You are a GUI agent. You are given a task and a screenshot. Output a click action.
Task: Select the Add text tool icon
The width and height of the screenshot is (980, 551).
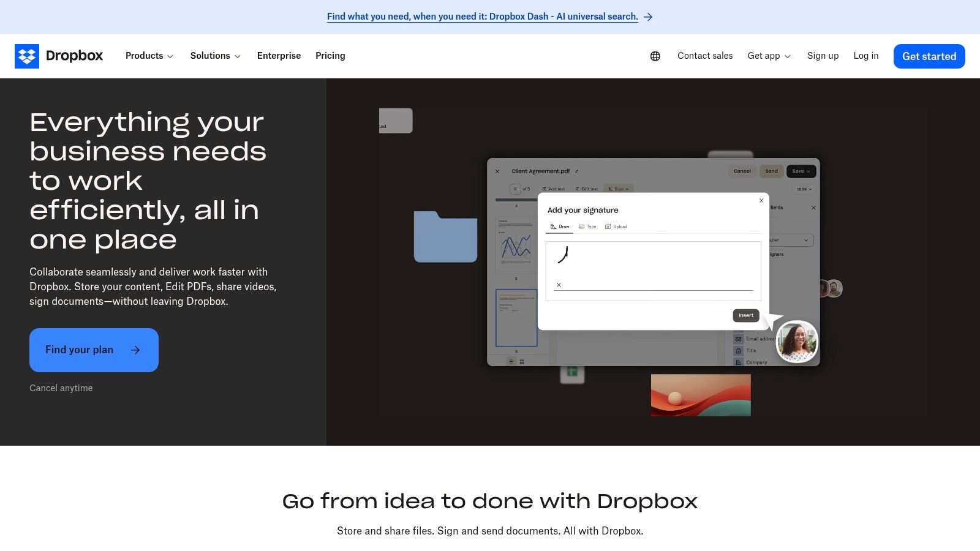click(x=545, y=189)
